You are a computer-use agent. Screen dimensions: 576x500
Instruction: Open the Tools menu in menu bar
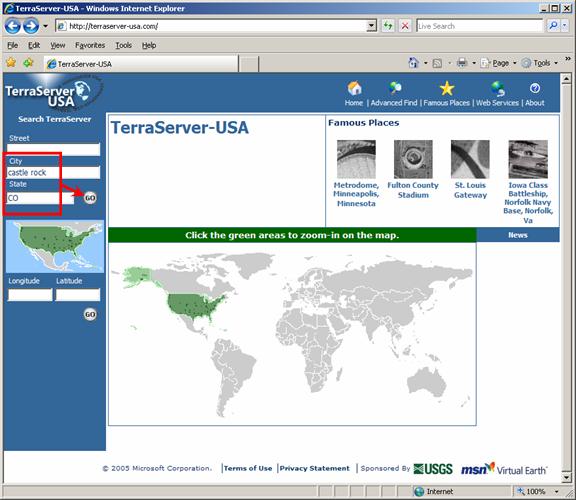point(123,45)
